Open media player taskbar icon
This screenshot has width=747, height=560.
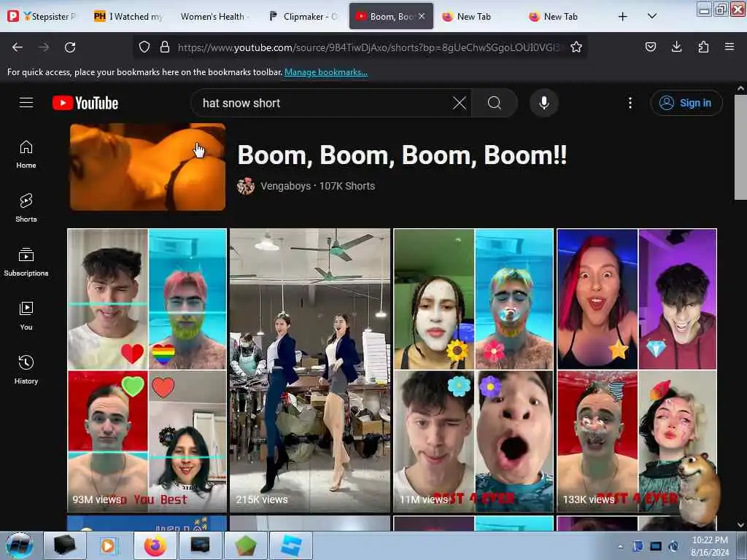[x=109, y=545]
